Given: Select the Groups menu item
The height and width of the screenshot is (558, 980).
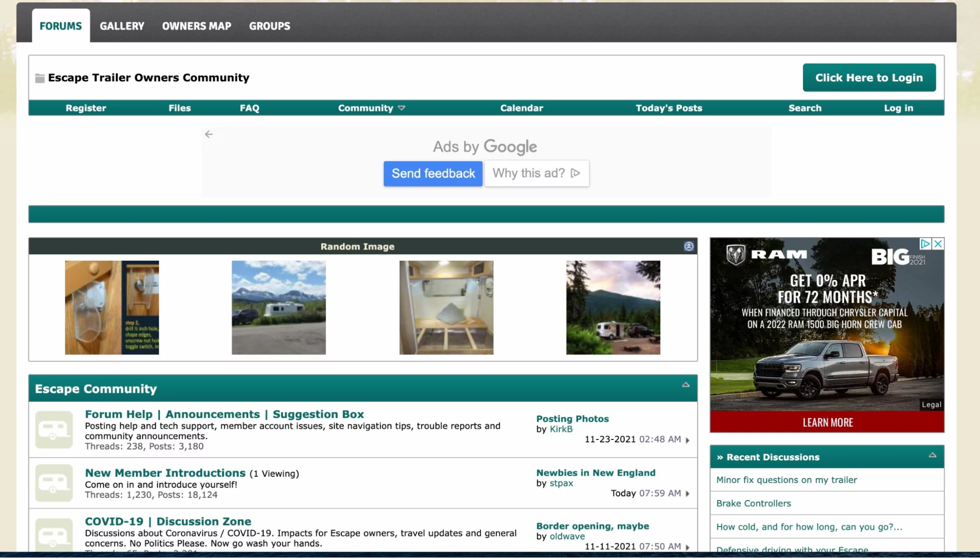Looking at the screenshot, I should [269, 25].
